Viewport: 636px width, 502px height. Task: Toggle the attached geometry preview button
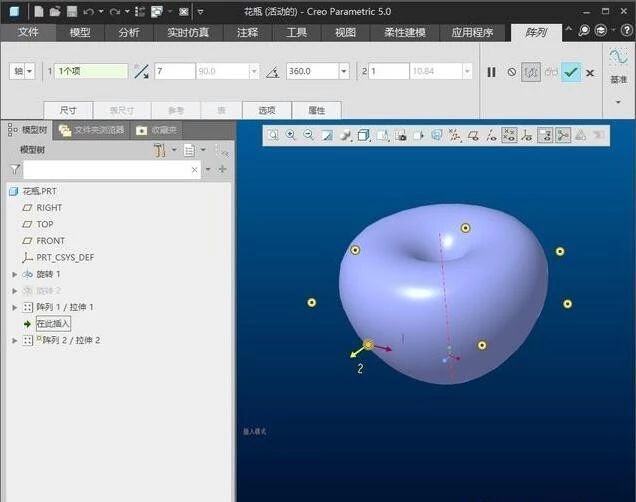click(531, 72)
